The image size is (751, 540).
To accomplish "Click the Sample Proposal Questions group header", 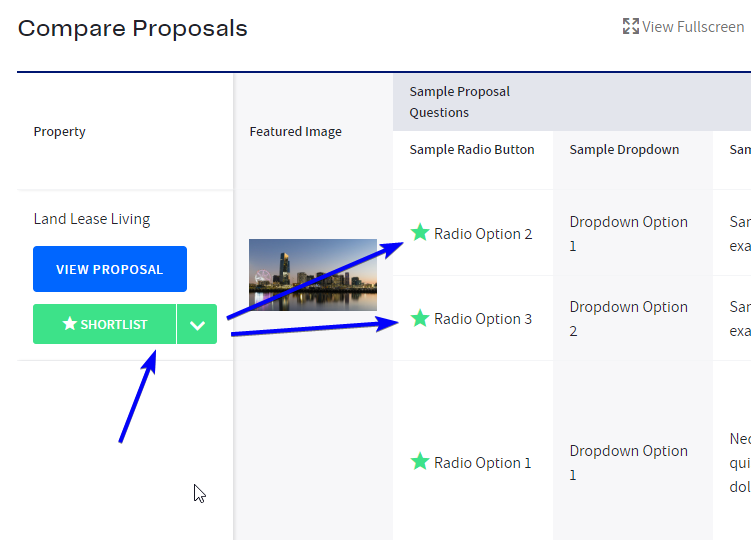I will (460, 102).
